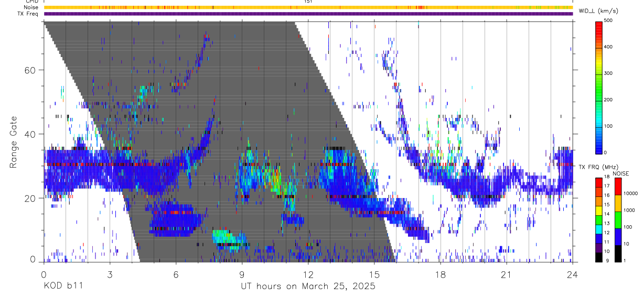
Task: Click the 'UT hours on March 25, 2025' axis title
Action: click(x=308, y=287)
